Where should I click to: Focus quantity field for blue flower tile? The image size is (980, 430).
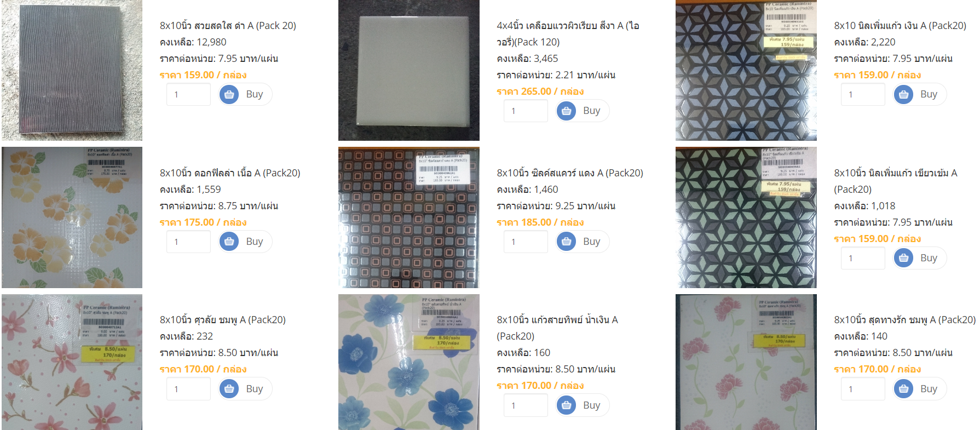click(526, 405)
